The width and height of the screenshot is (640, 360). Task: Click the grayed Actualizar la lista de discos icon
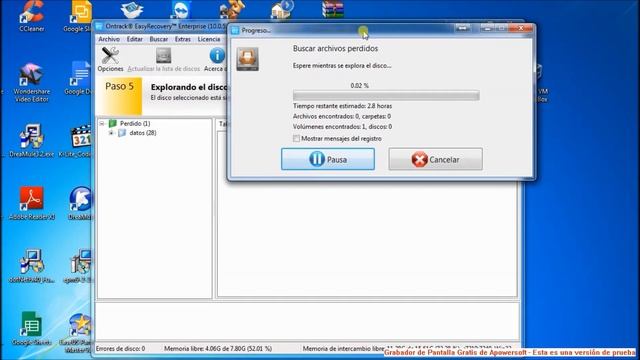click(x=163, y=56)
